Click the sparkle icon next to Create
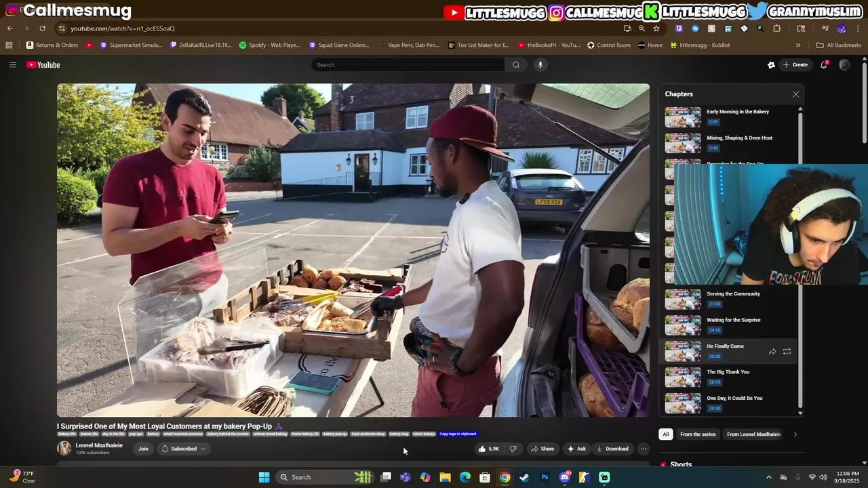Viewport: 868px width, 488px height. point(771,65)
